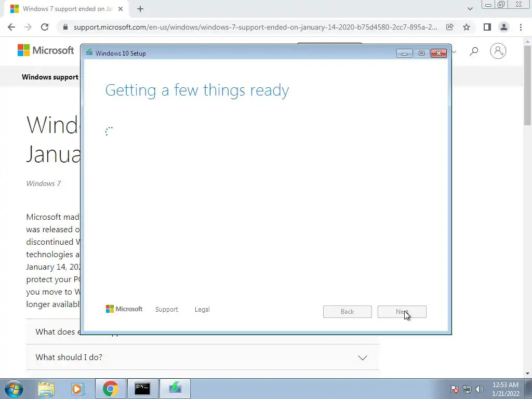Click the Next button in Setup

click(x=402, y=312)
